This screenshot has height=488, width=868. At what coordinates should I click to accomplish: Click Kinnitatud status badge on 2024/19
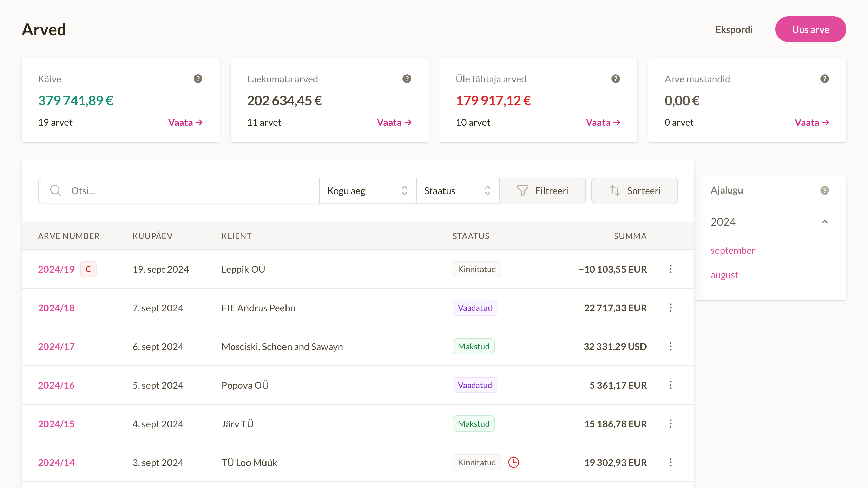tap(477, 269)
